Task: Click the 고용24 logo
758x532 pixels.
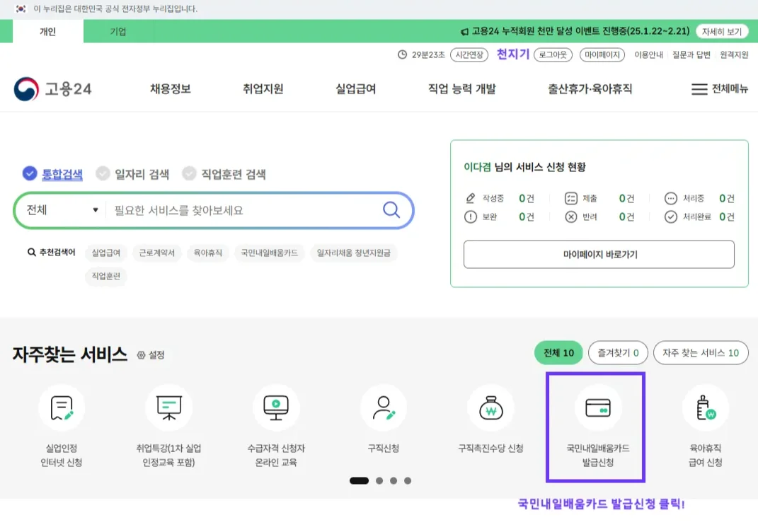Action: click(x=52, y=90)
